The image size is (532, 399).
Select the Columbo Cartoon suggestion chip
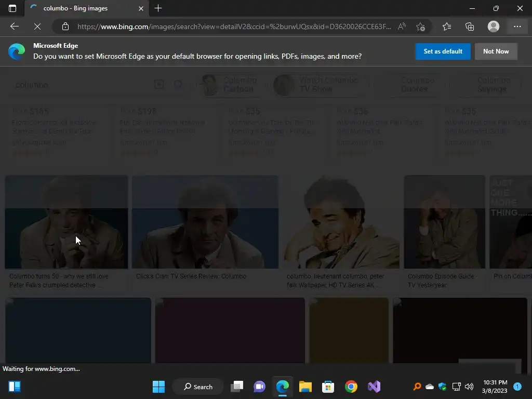tap(230, 85)
